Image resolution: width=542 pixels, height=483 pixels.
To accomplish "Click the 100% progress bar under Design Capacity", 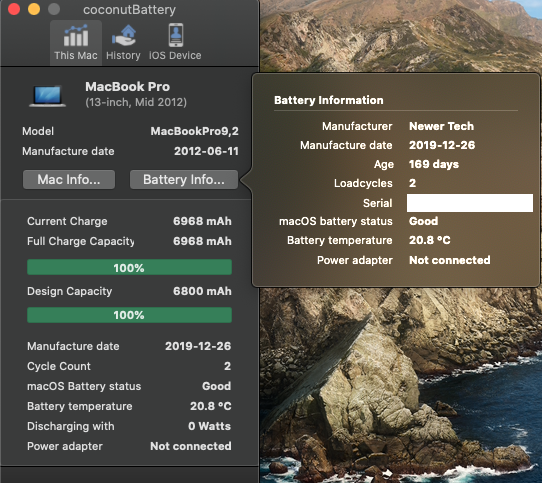I will point(129,315).
